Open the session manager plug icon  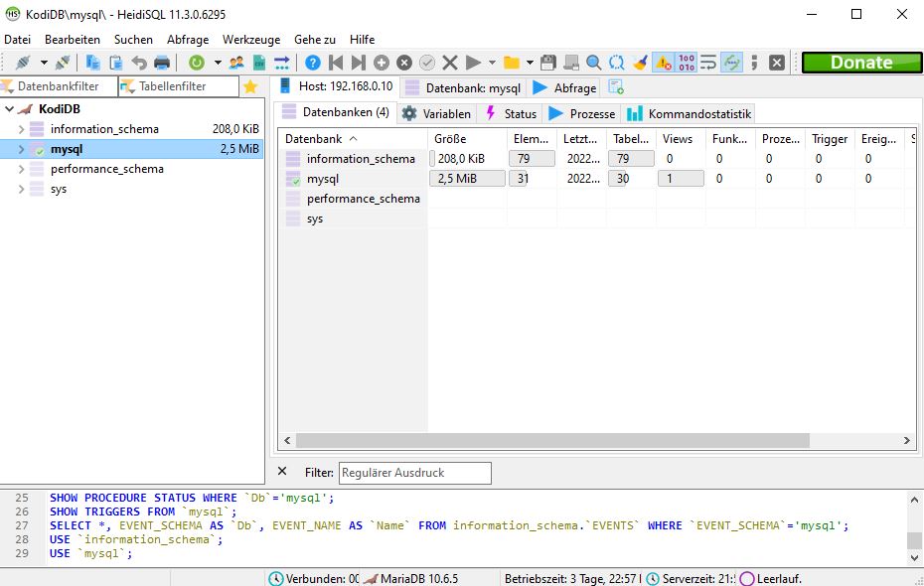tap(23, 63)
